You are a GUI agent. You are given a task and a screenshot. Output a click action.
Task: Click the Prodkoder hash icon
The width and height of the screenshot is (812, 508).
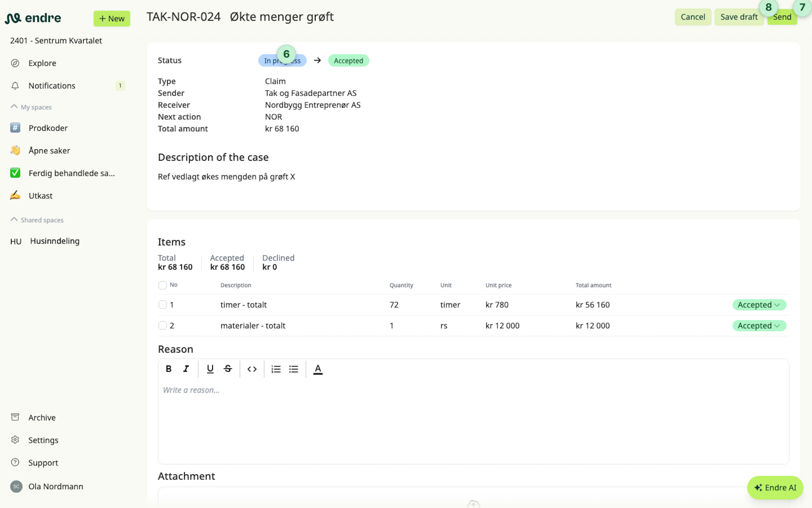coord(15,128)
